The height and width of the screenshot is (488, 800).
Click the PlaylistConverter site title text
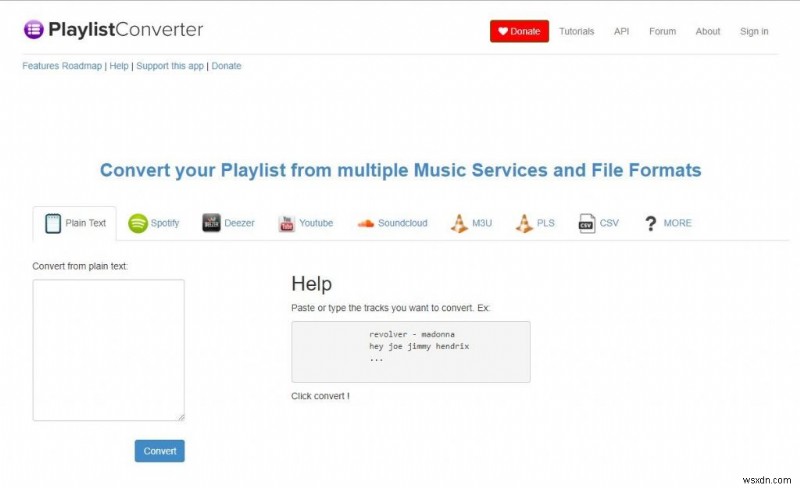pyautogui.click(x=126, y=30)
